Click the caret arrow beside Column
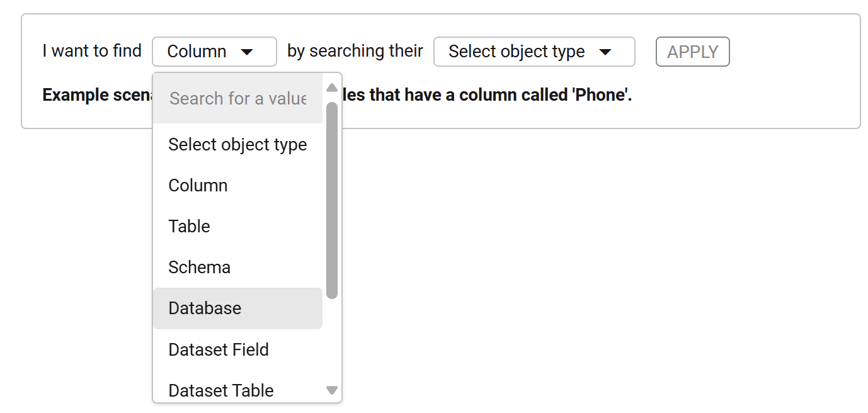The height and width of the screenshot is (413, 868). (247, 52)
